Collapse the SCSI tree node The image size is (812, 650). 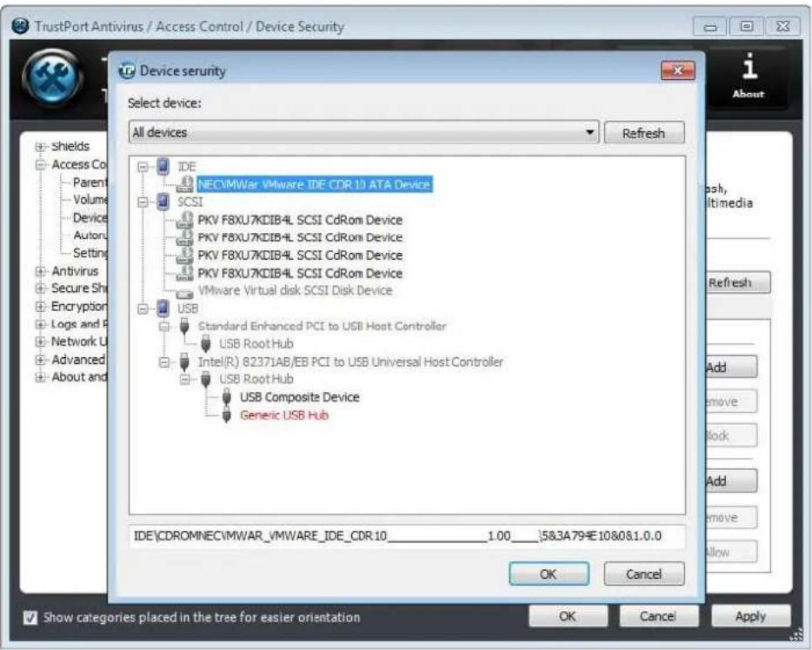tap(143, 202)
